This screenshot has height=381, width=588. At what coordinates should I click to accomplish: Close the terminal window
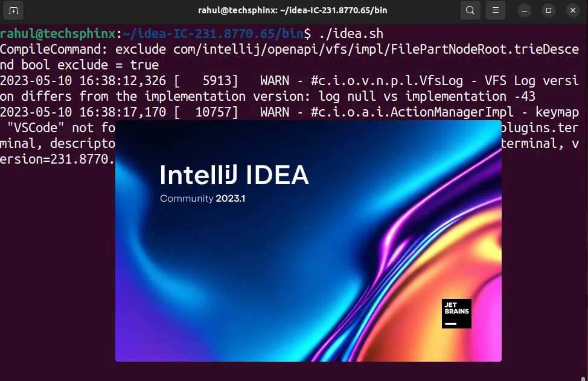(x=573, y=10)
